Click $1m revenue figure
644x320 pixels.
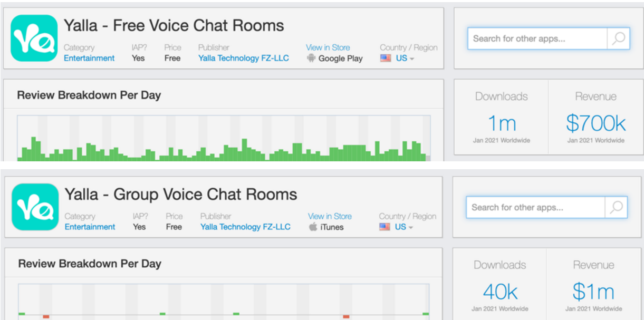pyautogui.click(x=593, y=292)
